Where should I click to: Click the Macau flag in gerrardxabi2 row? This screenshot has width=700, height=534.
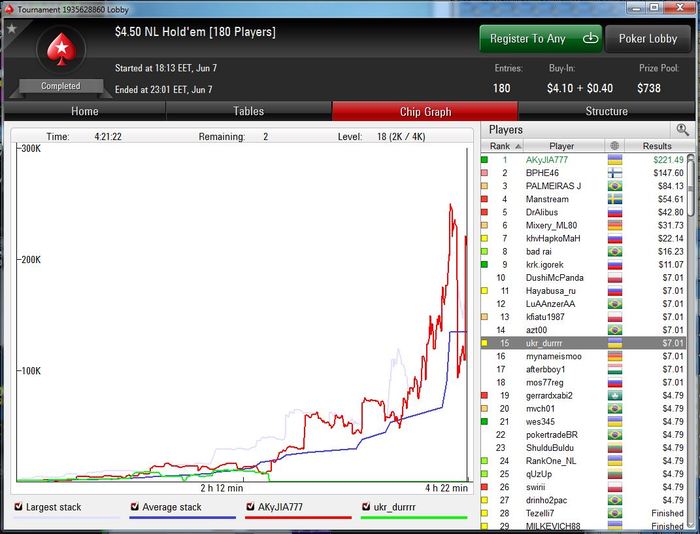(x=615, y=395)
